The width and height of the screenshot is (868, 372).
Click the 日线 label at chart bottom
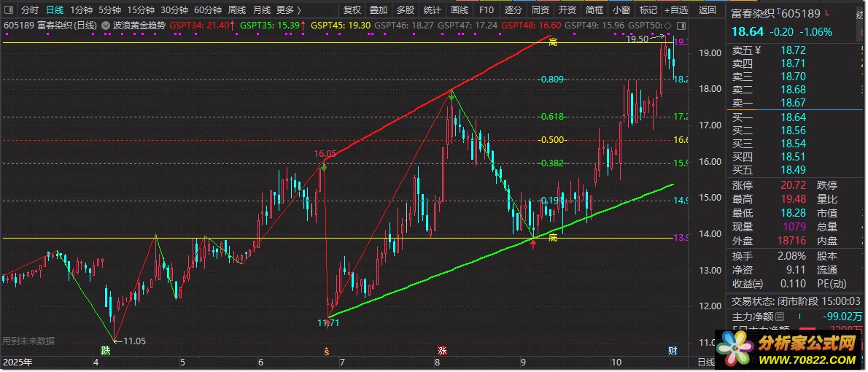[x=706, y=363]
